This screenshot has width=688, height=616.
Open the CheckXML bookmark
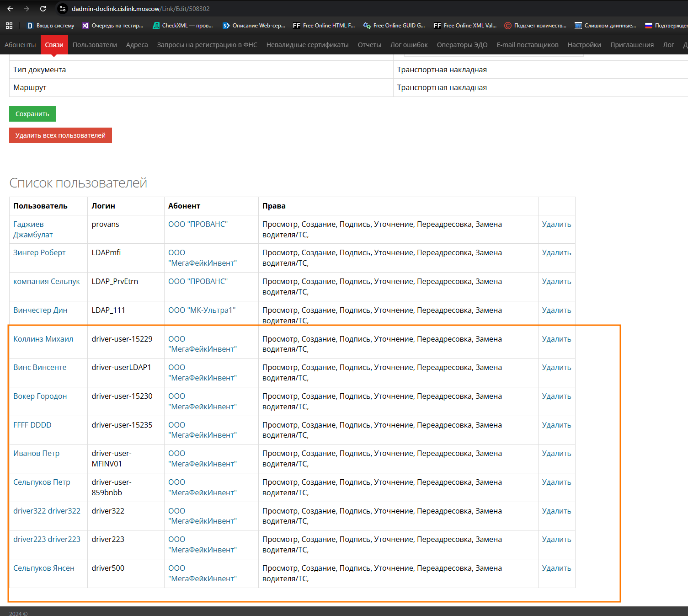pyautogui.click(x=183, y=26)
